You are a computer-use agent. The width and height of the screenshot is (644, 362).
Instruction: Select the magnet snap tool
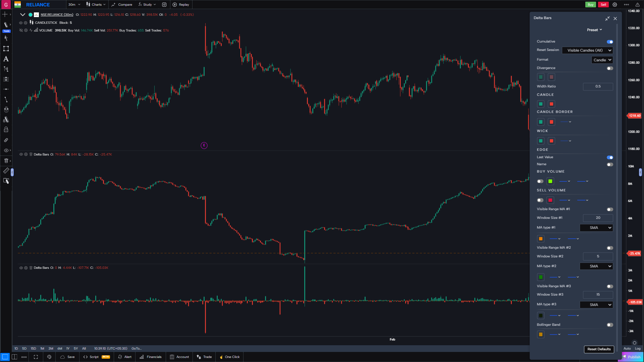coord(6,109)
